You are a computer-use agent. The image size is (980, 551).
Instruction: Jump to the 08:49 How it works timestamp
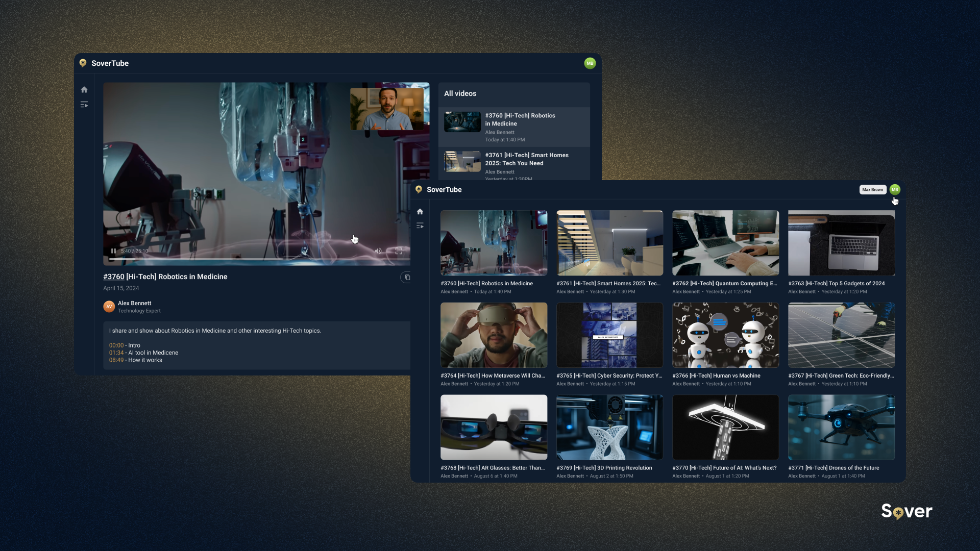point(116,360)
